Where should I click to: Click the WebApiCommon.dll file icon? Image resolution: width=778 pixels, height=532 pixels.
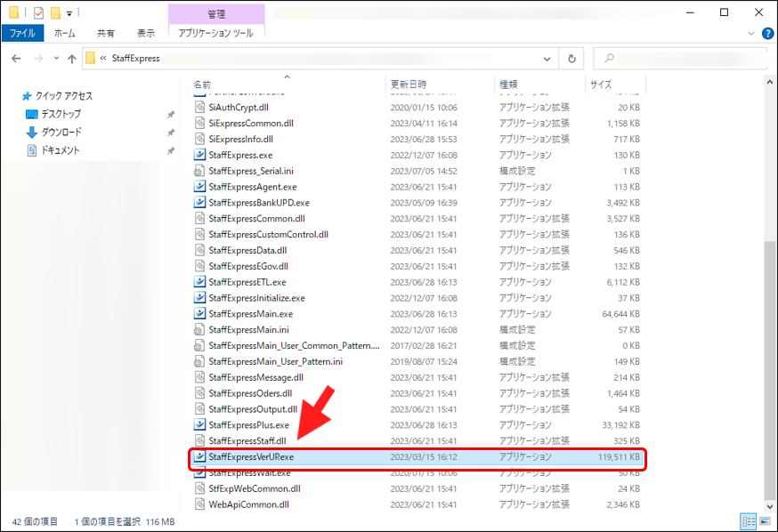tap(199, 504)
